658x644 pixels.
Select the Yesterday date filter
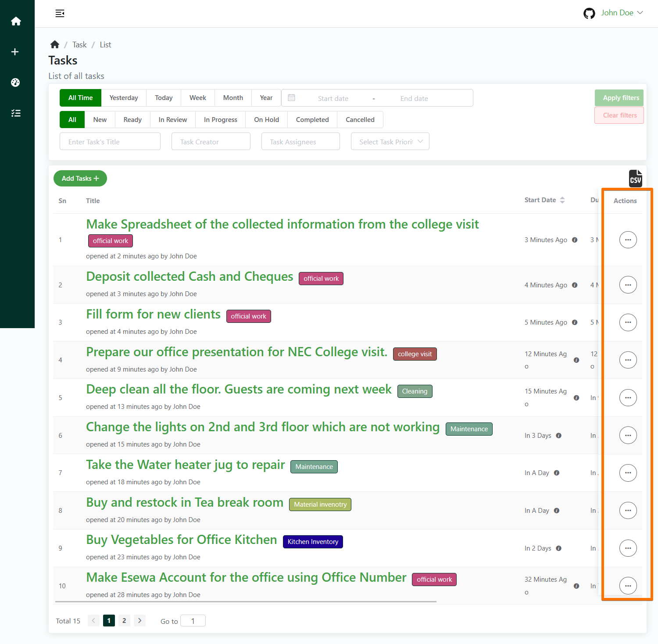[x=124, y=98]
